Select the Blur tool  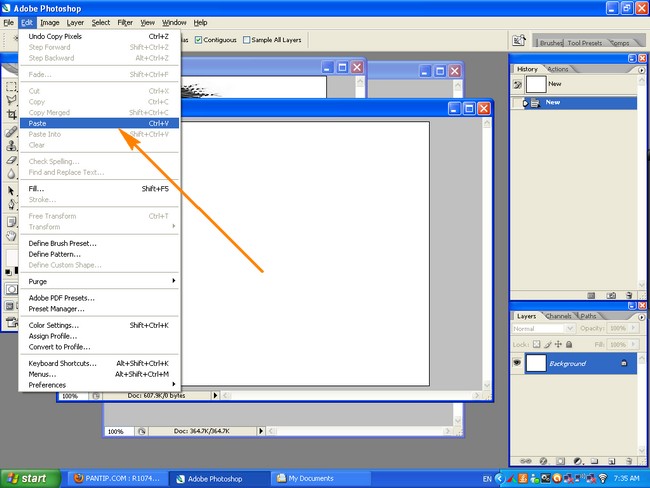[11, 174]
